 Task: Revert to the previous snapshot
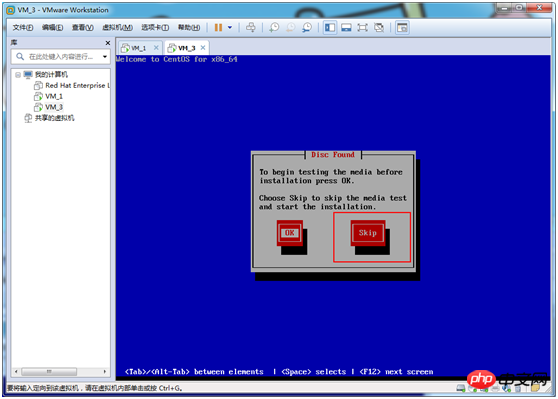click(290, 28)
